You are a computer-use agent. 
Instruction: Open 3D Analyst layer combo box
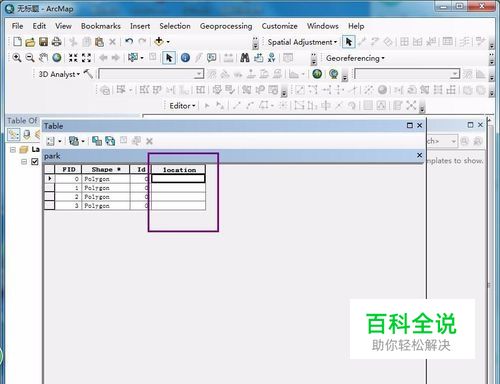point(151,74)
